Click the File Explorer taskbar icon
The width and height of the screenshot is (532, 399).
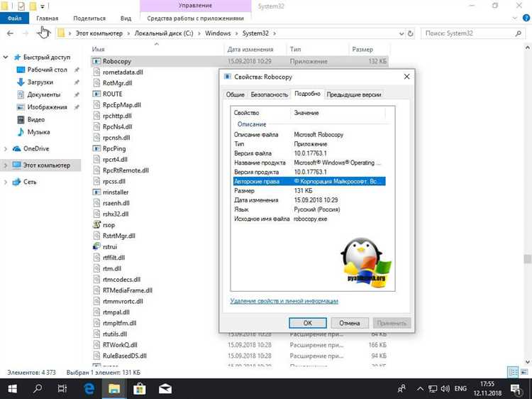click(x=114, y=389)
